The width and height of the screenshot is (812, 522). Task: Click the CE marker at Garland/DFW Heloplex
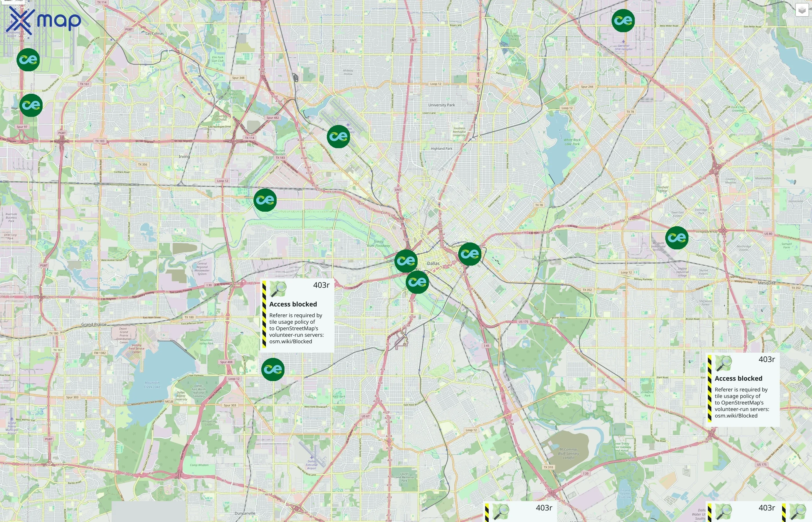pos(624,21)
